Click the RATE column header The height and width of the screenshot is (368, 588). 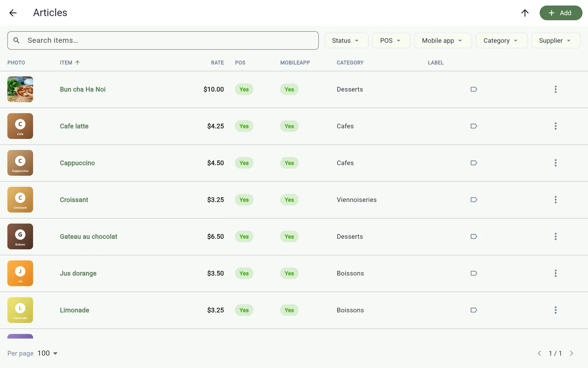coord(217,63)
